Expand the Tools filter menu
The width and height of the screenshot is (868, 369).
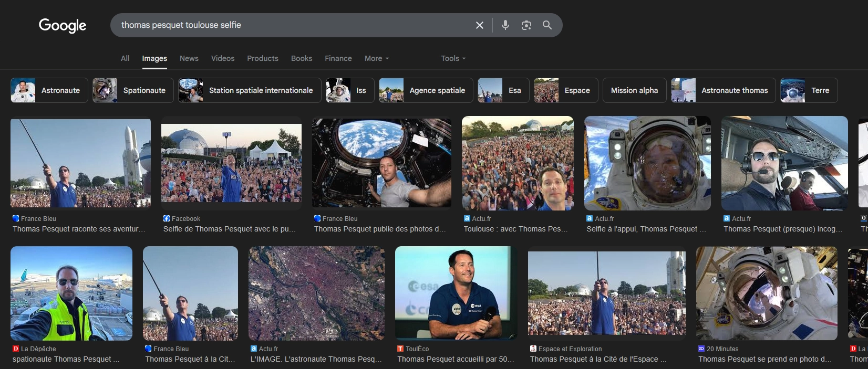453,58
